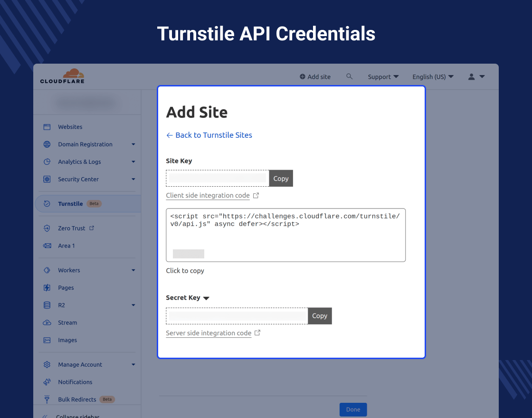This screenshot has height=418, width=532.
Task: Click the Security Center icon
Action: click(x=47, y=179)
